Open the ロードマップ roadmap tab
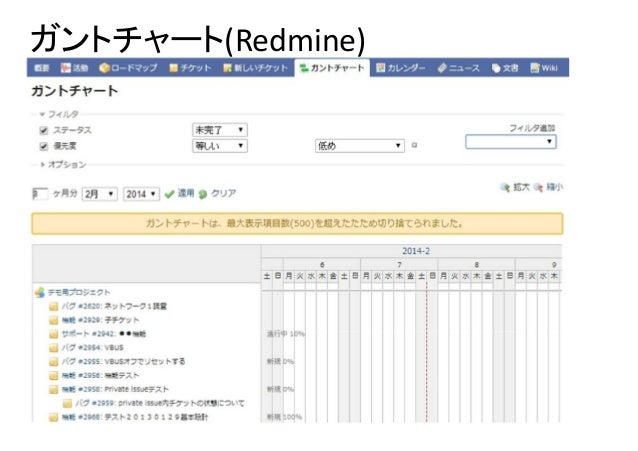 pos(128,68)
